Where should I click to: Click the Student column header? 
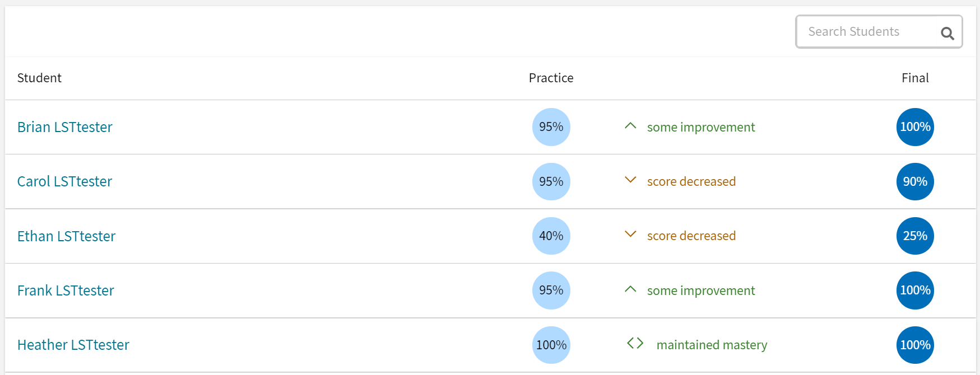[39, 78]
